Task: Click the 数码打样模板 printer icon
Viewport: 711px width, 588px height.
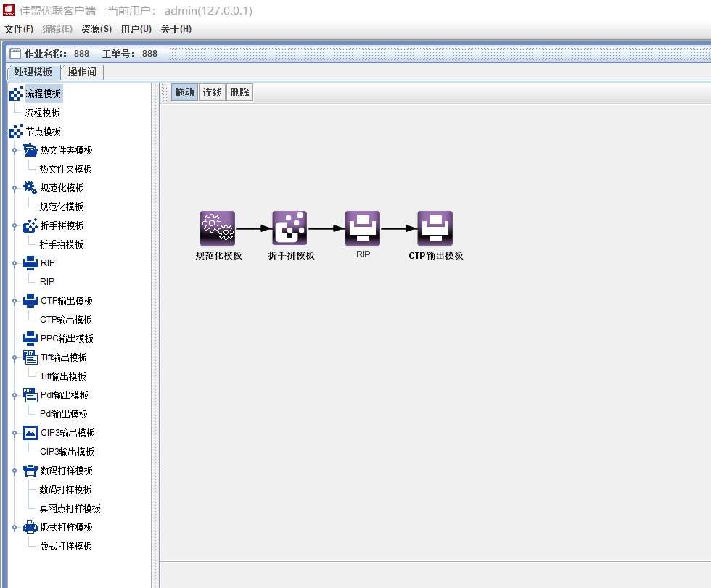Action: [x=30, y=471]
